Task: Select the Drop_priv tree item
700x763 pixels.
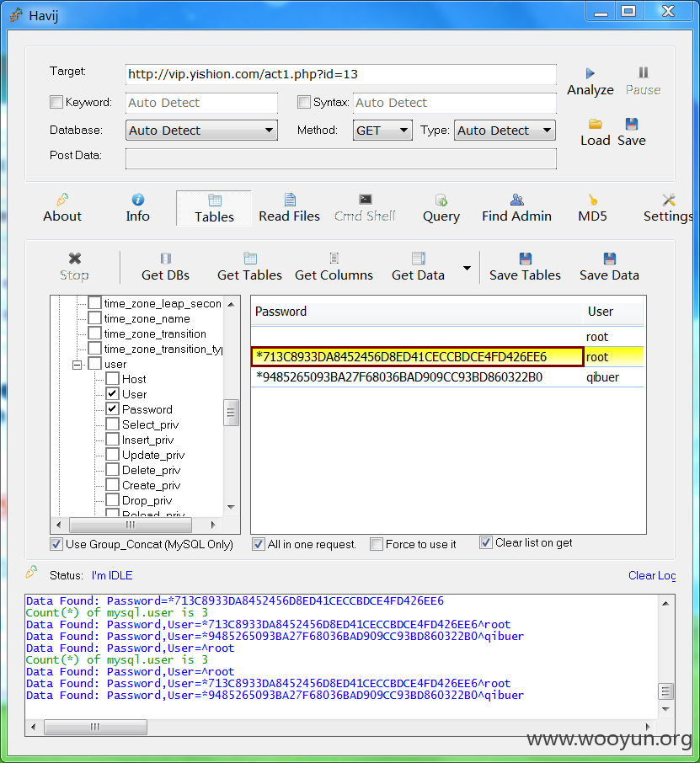Action: (x=147, y=500)
